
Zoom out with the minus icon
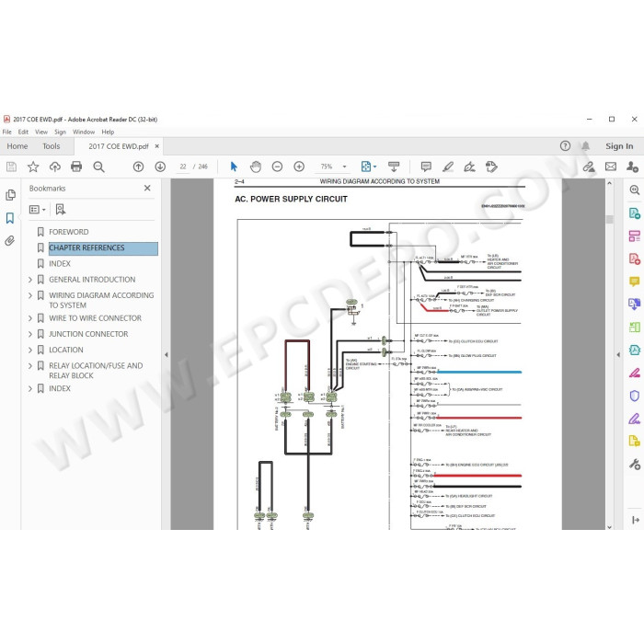(x=277, y=167)
